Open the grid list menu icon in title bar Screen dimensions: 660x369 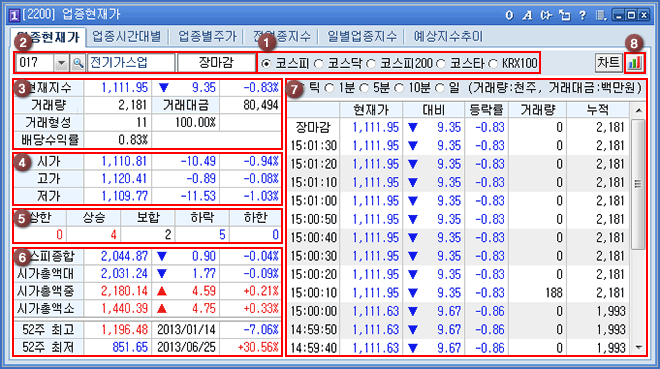point(601,16)
